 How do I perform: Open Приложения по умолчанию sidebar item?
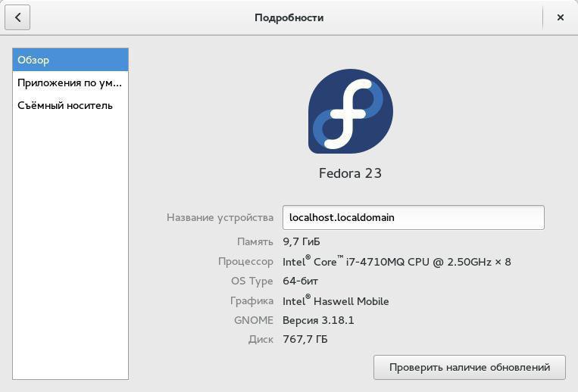pos(70,82)
